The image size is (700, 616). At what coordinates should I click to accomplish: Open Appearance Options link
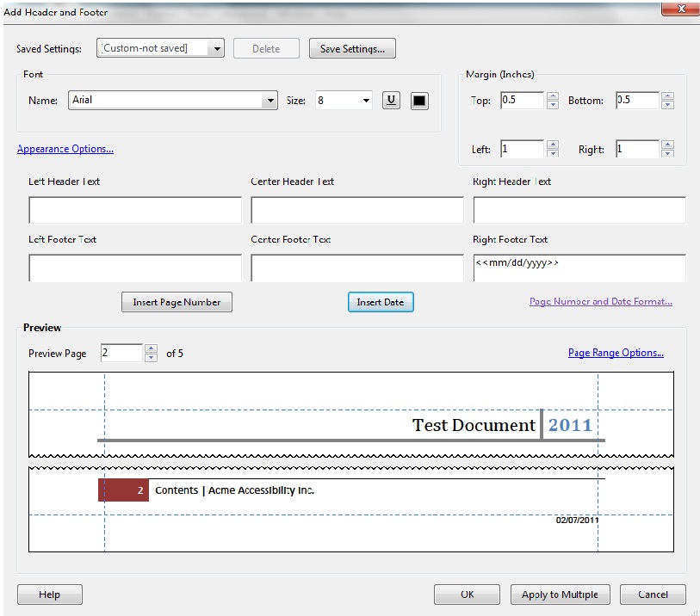pyautogui.click(x=65, y=149)
